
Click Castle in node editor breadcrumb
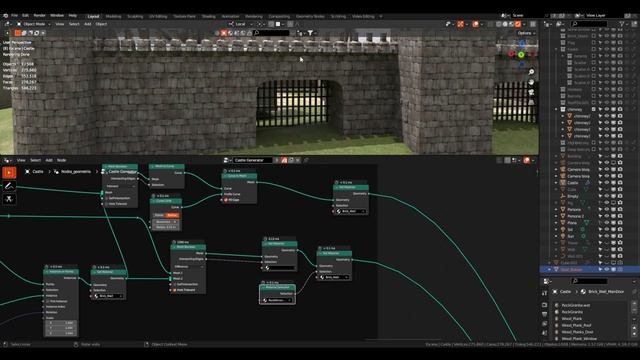pos(38,172)
